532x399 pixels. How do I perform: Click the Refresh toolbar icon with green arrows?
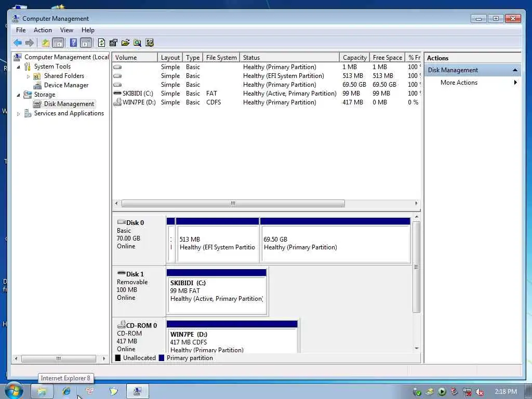101,43
